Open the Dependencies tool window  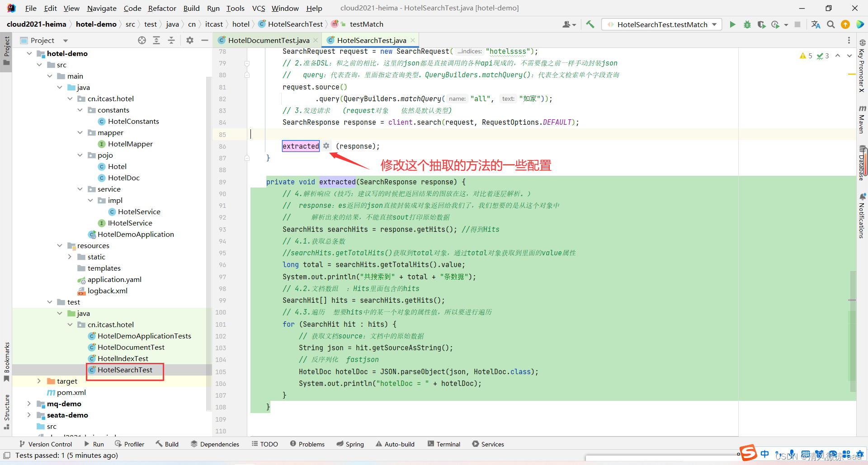click(x=215, y=444)
